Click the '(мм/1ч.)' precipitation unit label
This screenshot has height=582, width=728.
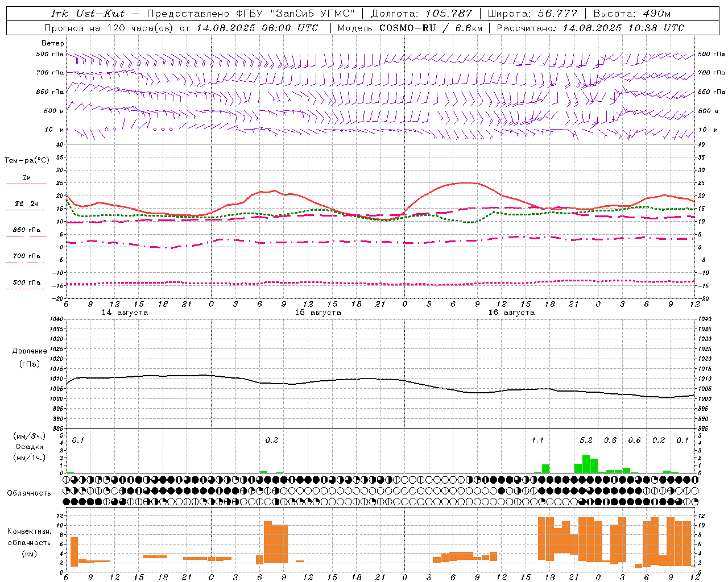[x=30, y=457]
